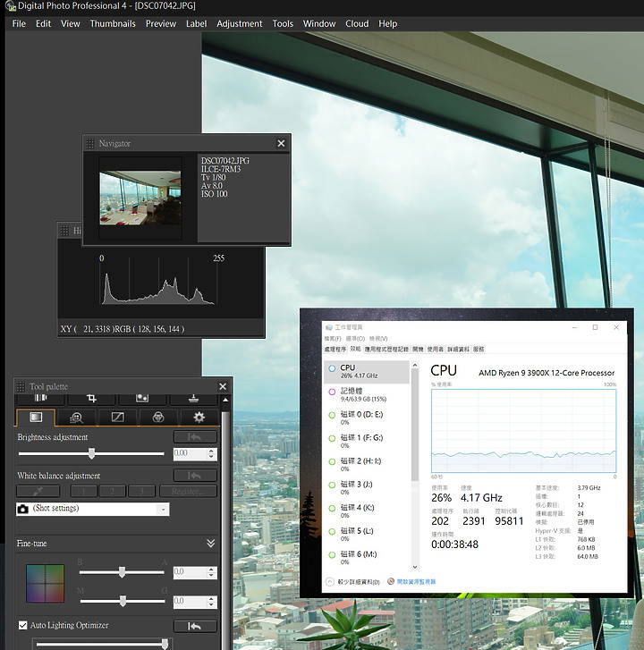
Task: Open the Cloud menu
Action: [x=357, y=23]
